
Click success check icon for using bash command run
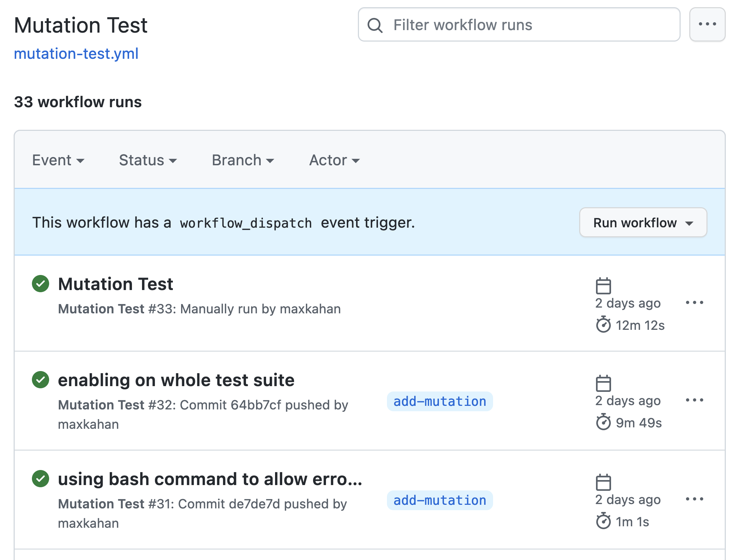click(41, 479)
